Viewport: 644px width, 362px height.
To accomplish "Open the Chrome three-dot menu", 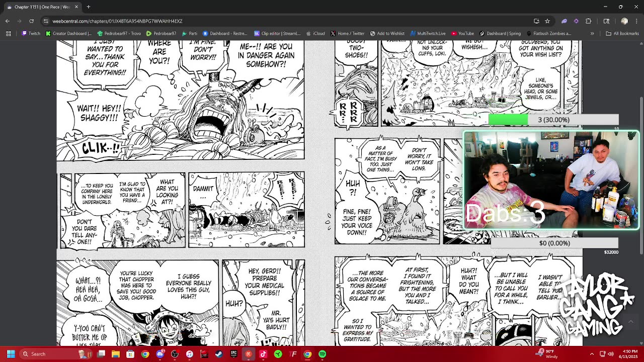I will (x=636, y=21).
